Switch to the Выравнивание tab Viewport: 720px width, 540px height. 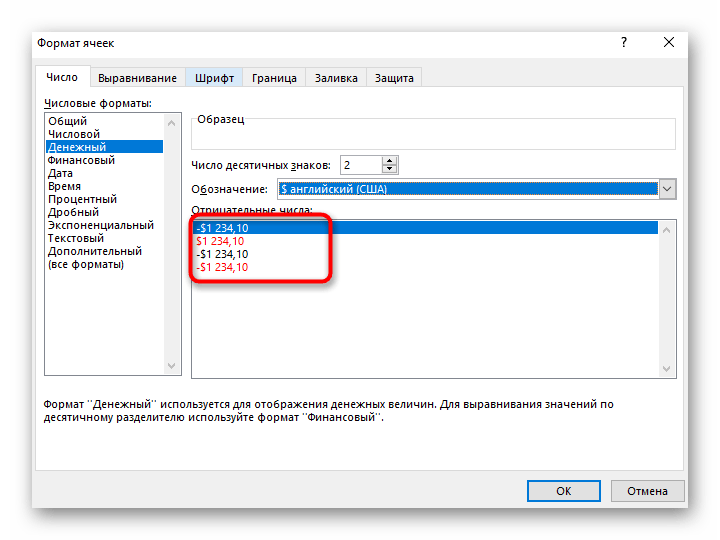[137, 78]
